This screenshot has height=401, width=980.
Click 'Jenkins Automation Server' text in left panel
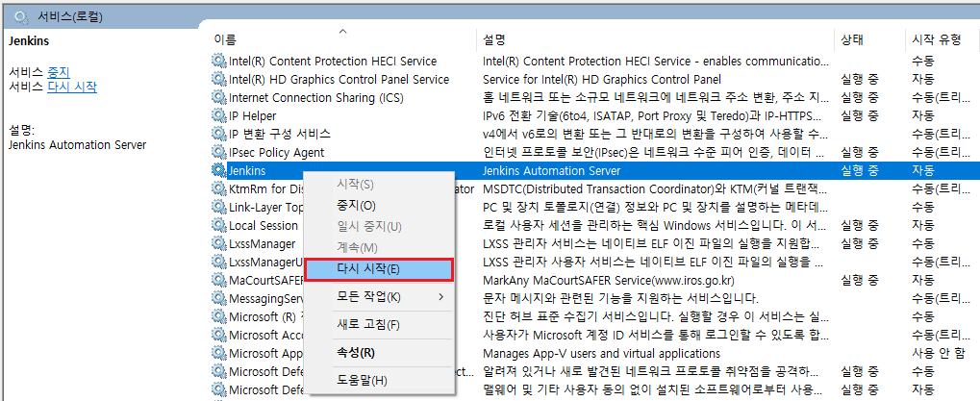click(78, 145)
